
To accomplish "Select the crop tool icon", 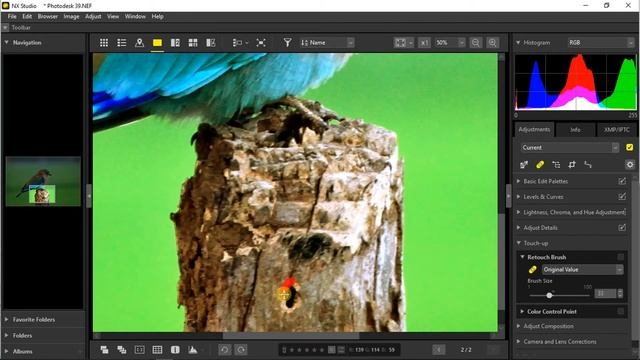I will (x=572, y=164).
